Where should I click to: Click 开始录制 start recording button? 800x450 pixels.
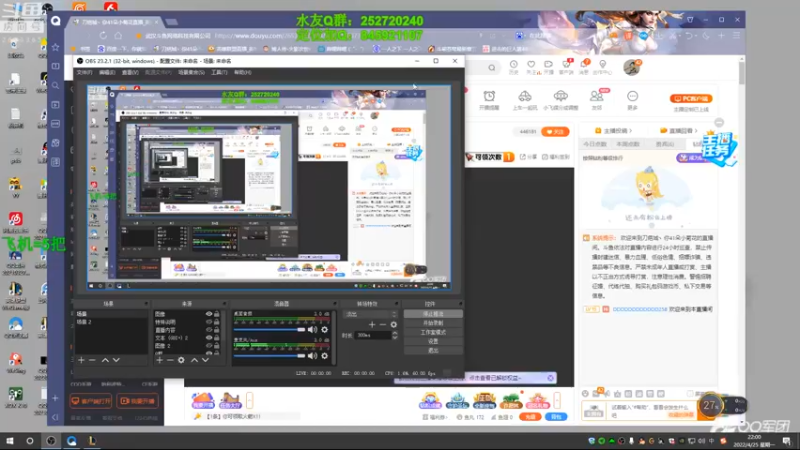click(x=433, y=323)
